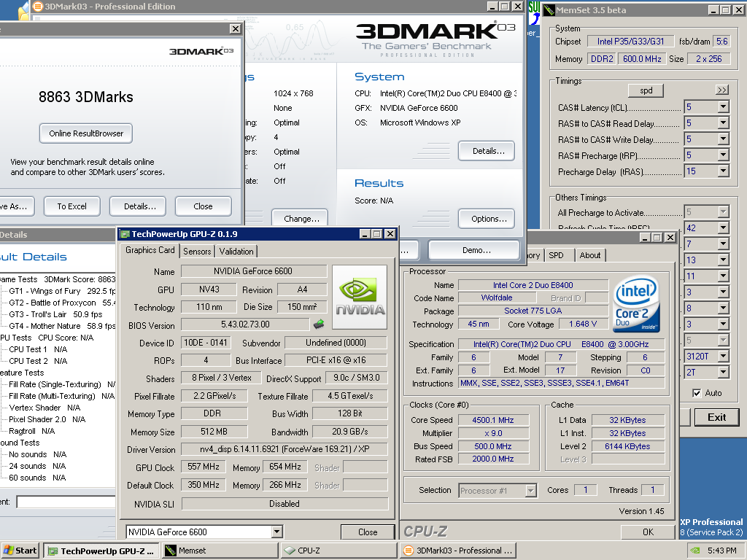The width and height of the screenshot is (747, 560).
Task: Click the Core Voltage 1.648 V value
Action: (583, 324)
